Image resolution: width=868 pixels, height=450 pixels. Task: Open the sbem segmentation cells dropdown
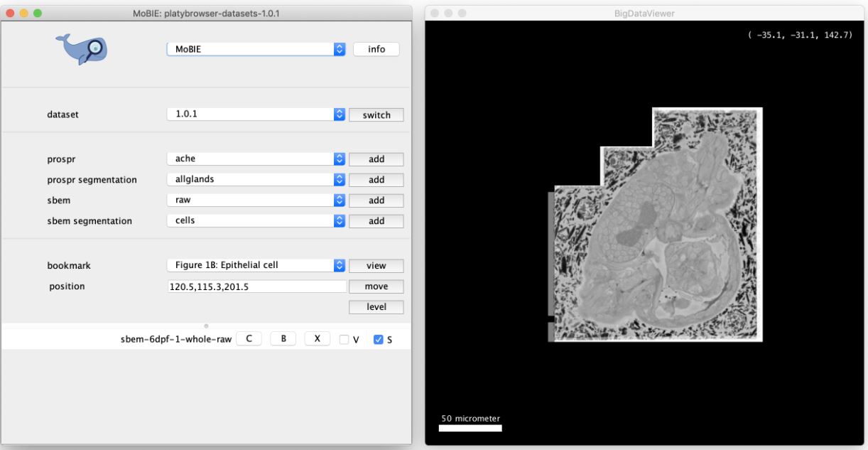256,221
